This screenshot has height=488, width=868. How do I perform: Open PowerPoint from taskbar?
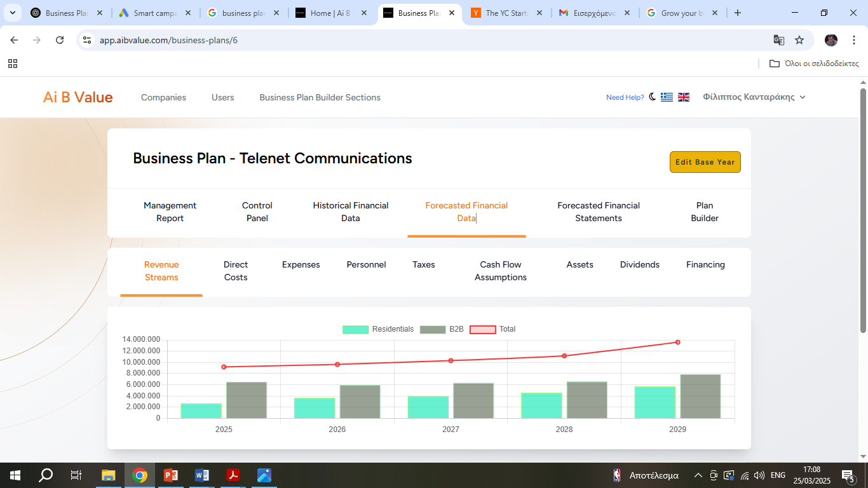pos(171,475)
